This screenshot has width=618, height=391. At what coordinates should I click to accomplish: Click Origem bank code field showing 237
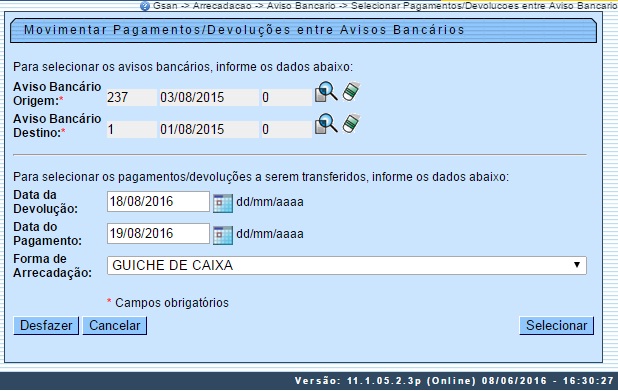click(132, 97)
